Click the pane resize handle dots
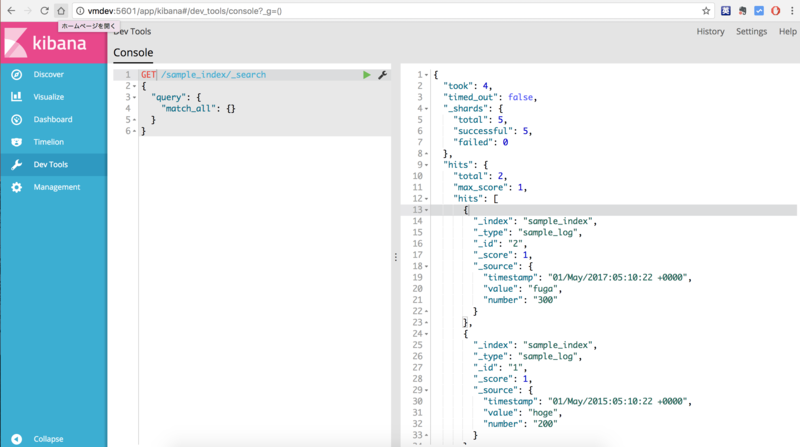This screenshot has height=447, width=800. click(395, 257)
